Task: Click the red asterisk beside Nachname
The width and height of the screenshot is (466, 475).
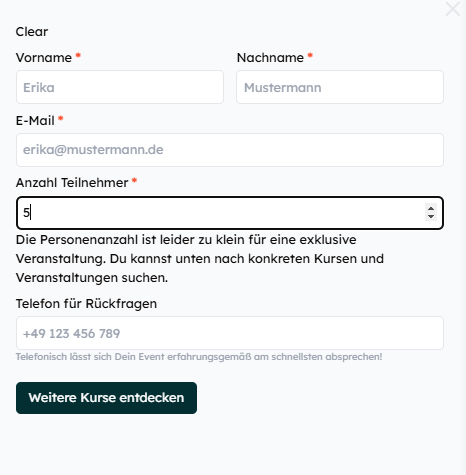Action: click(310, 55)
